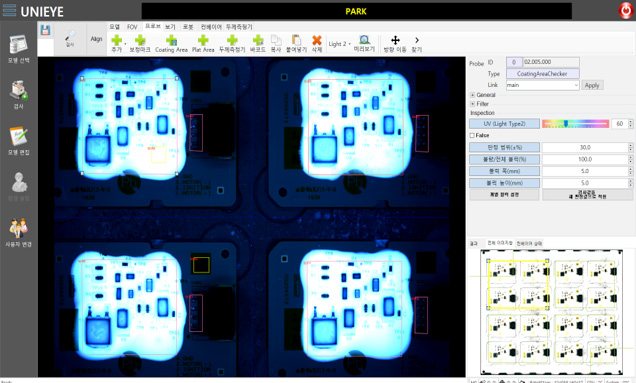Switch to the 프로브 tab
The image size is (636, 383).
(x=153, y=26)
